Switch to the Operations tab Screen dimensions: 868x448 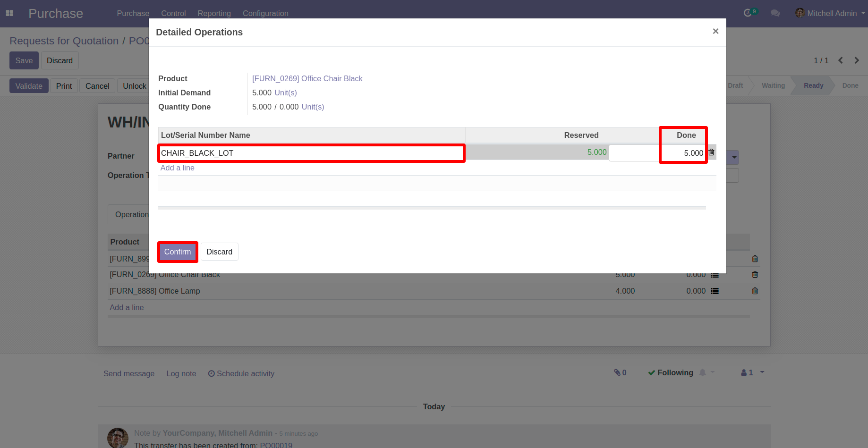point(131,214)
